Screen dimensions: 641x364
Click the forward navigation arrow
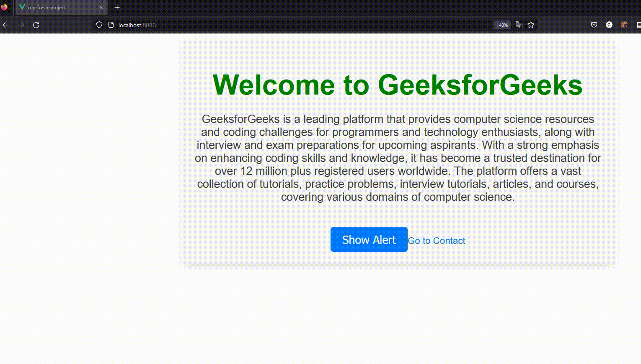(x=21, y=25)
